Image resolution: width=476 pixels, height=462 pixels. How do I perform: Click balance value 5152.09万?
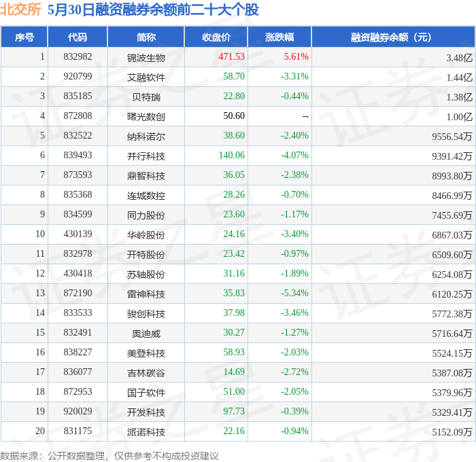point(452,432)
